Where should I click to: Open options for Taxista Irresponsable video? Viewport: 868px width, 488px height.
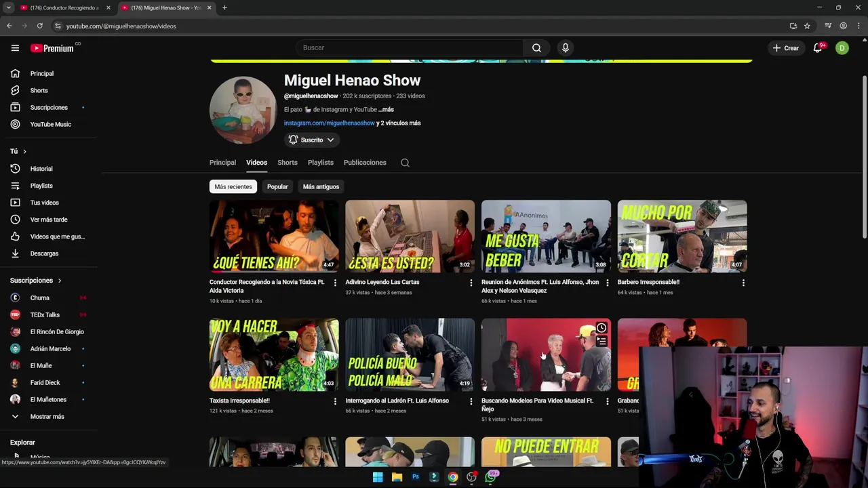pyautogui.click(x=335, y=401)
